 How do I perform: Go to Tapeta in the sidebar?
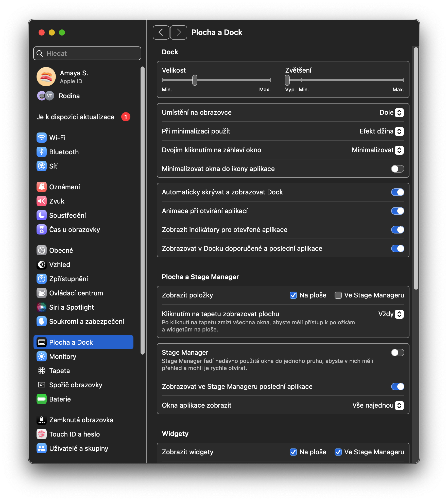(x=83, y=371)
